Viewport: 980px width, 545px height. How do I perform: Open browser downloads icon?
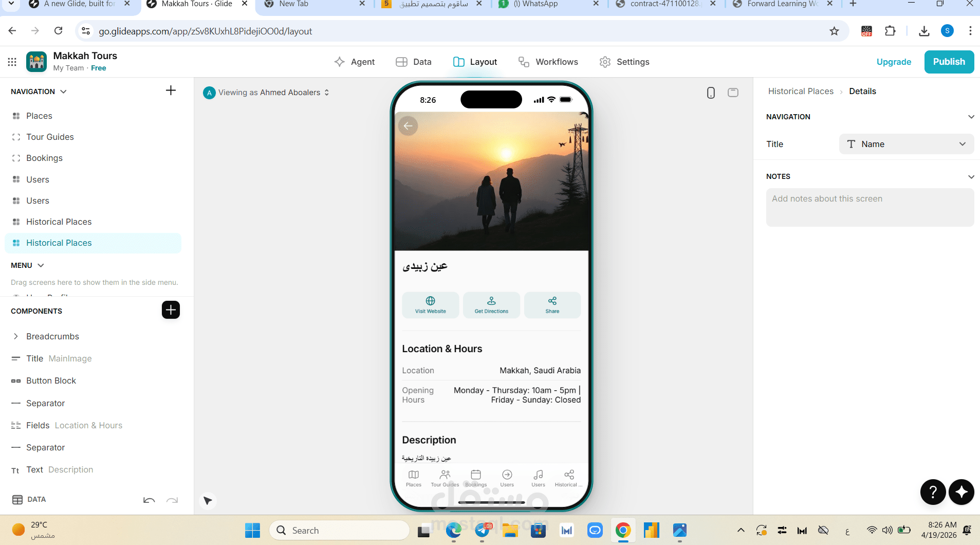click(x=924, y=31)
